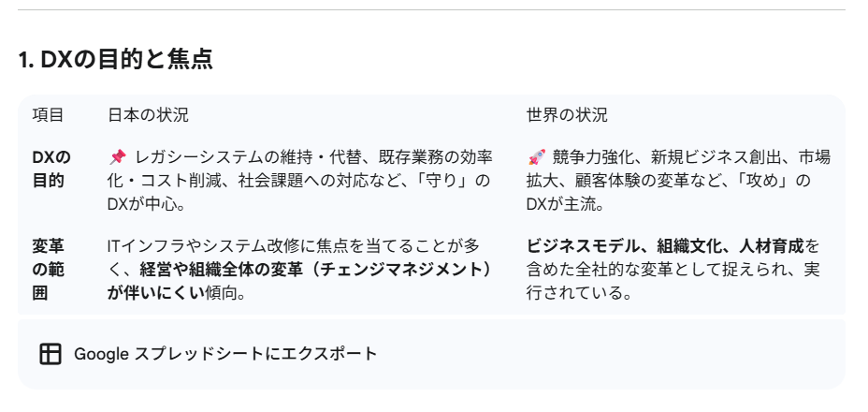The height and width of the screenshot is (412, 868).
Task: Export table via Google スプレッドシートにエクスポート
Action: click(225, 354)
